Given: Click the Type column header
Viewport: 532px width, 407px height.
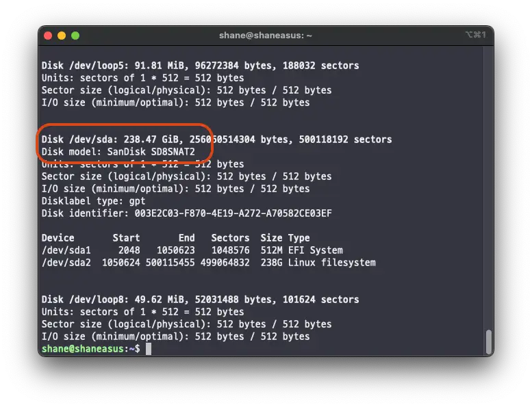Looking at the screenshot, I should coord(299,238).
